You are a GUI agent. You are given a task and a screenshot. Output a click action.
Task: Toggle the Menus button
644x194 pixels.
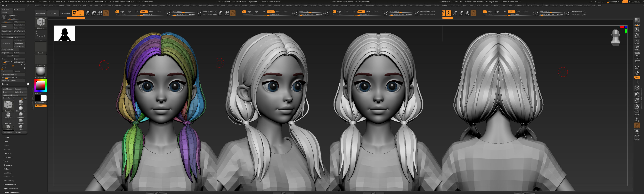tap(625, 2)
